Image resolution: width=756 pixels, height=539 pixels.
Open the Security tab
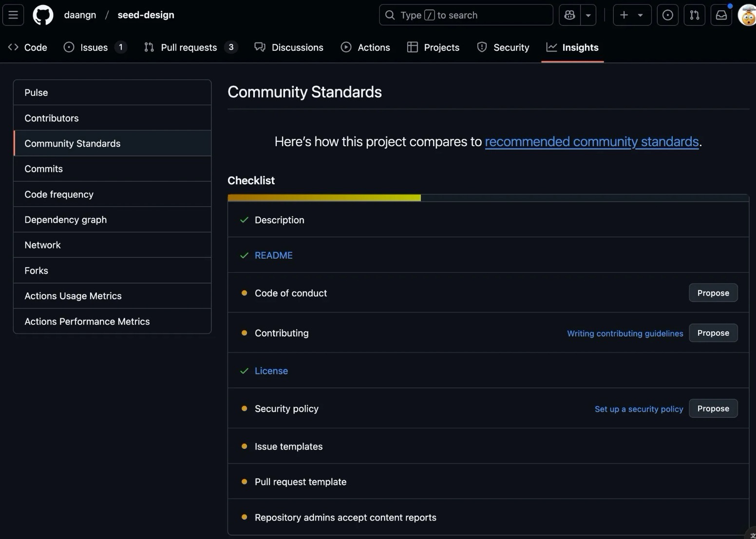click(x=503, y=47)
